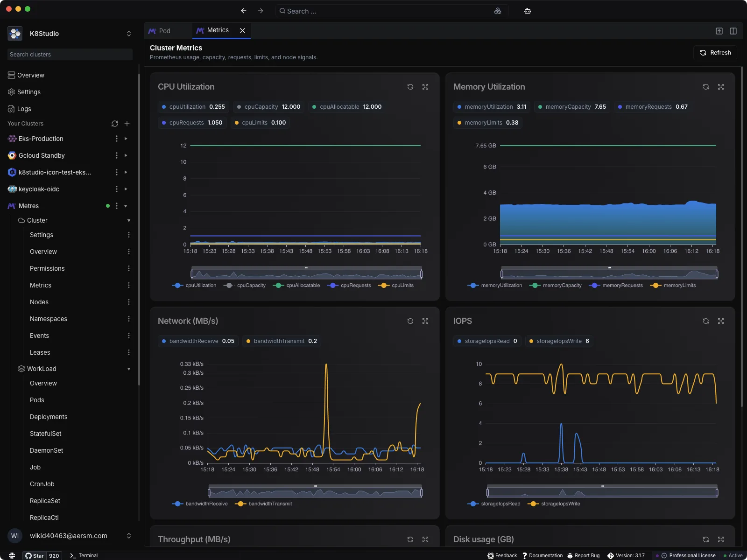This screenshot has height=560, width=747.
Task: Expand Disk usage (GB) chart fullscreen
Action: [x=721, y=539]
